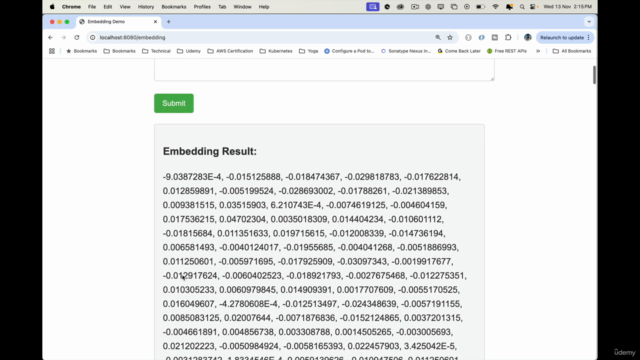
Task: Open the Udemy bookmarks folder
Action: [x=189, y=51]
